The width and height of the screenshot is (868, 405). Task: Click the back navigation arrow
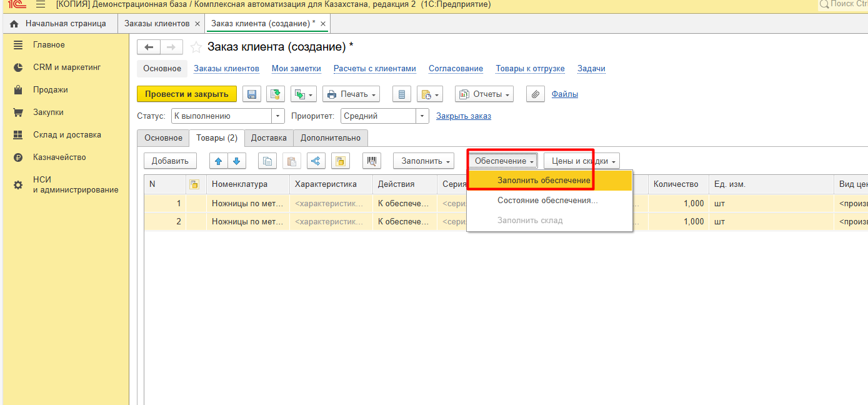point(149,47)
